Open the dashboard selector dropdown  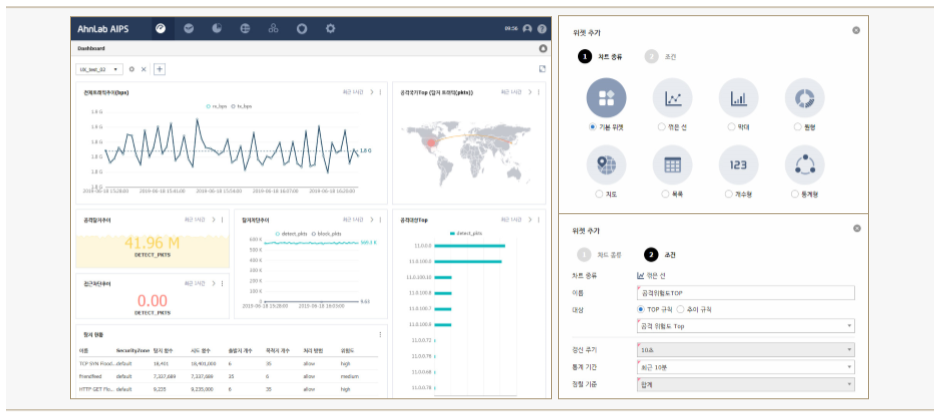pos(99,69)
